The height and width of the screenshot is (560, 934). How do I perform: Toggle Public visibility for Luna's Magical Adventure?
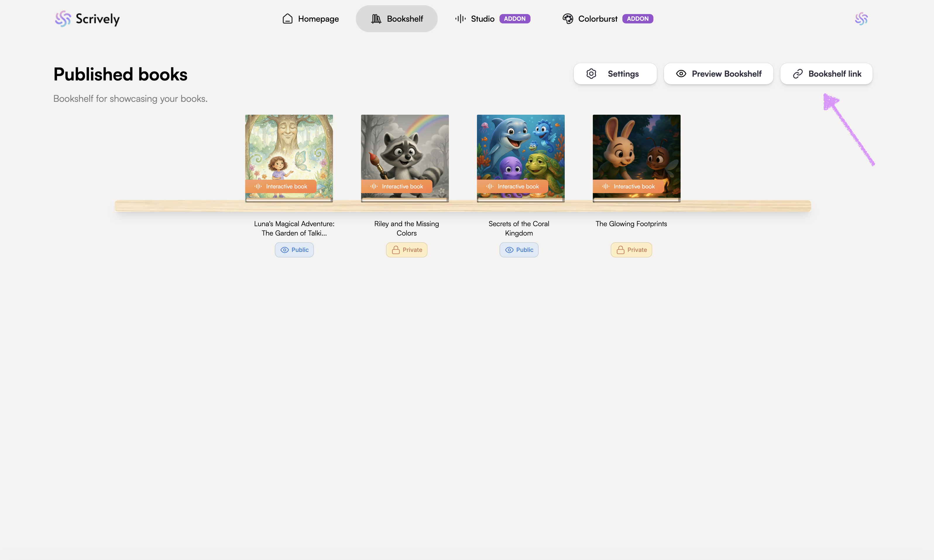(294, 250)
